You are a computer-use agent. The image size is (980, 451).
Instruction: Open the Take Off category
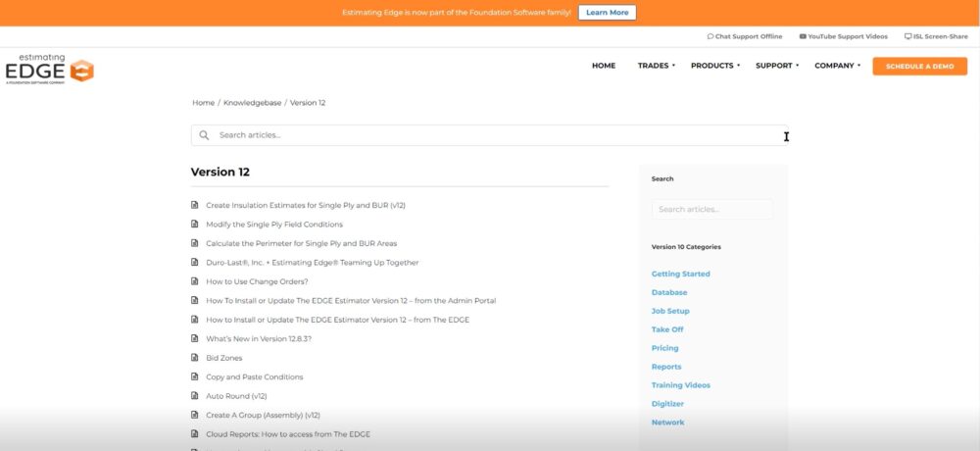[667, 329]
